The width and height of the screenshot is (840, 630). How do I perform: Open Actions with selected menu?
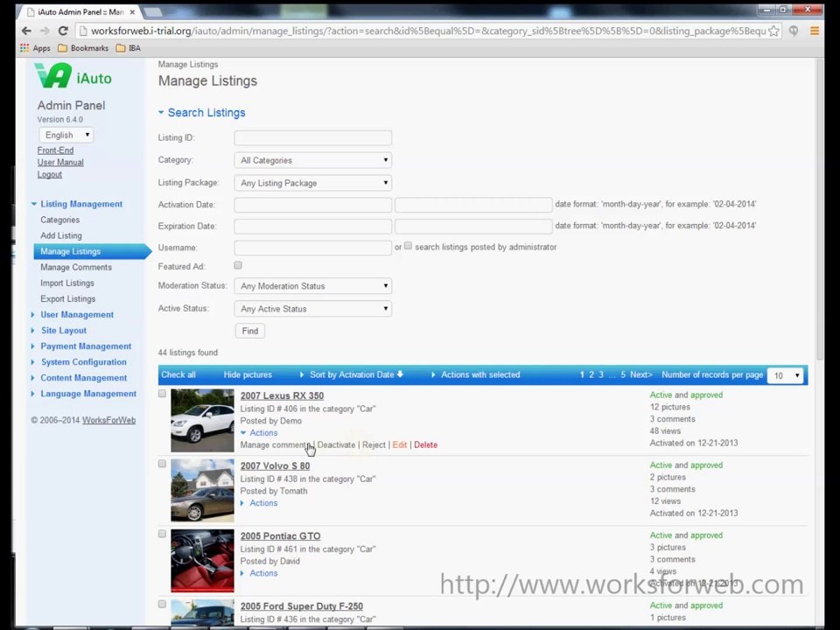[476, 375]
